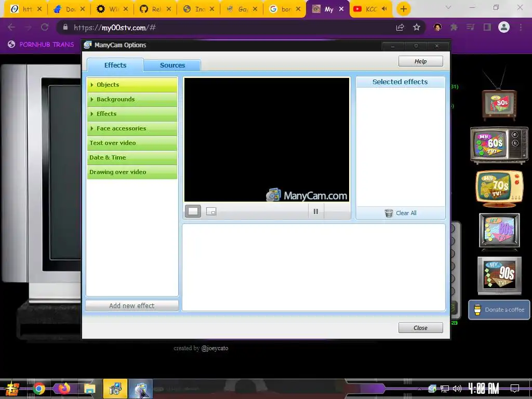Select the Effects tab in ManyCam Options
Screen dimensions: 532x399
115,65
